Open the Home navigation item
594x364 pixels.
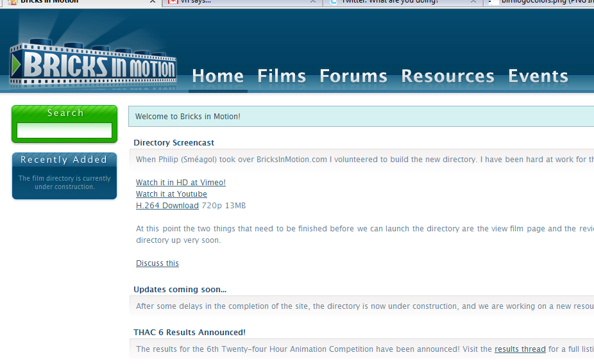(218, 76)
